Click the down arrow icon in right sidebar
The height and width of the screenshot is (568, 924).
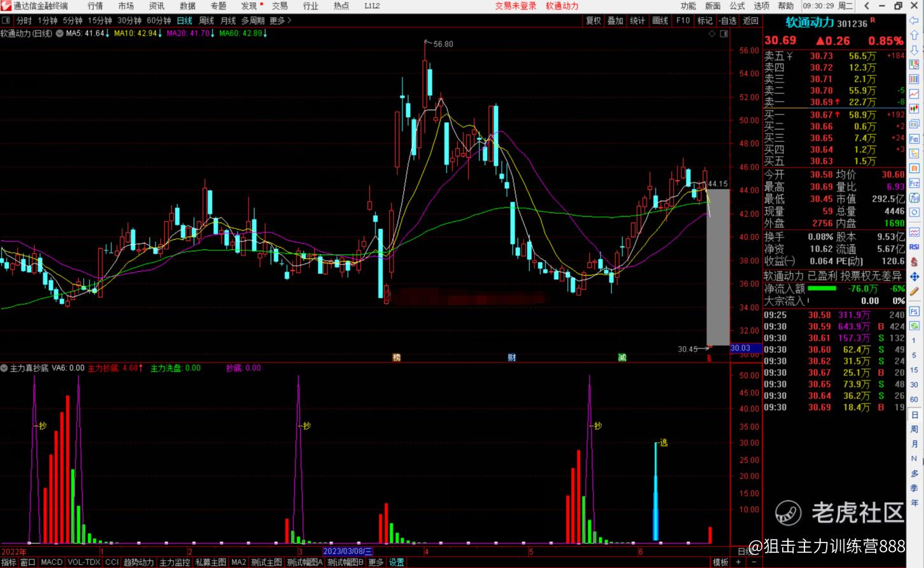click(x=914, y=50)
